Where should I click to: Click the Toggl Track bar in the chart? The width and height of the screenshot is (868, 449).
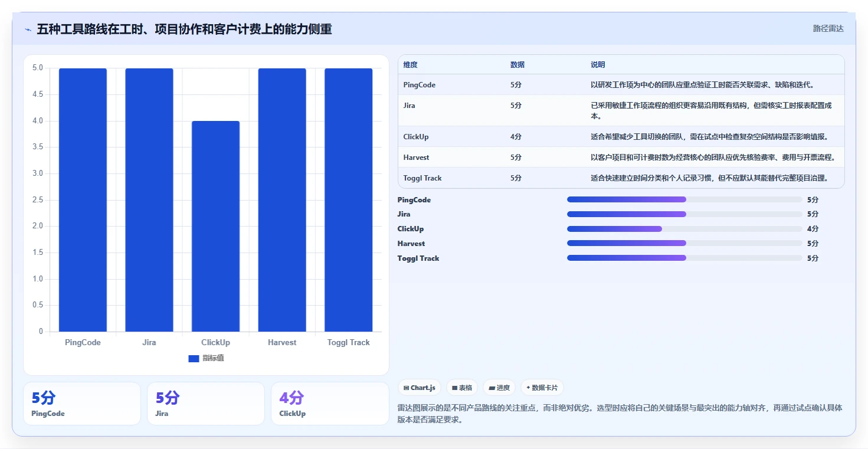tap(348, 200)
